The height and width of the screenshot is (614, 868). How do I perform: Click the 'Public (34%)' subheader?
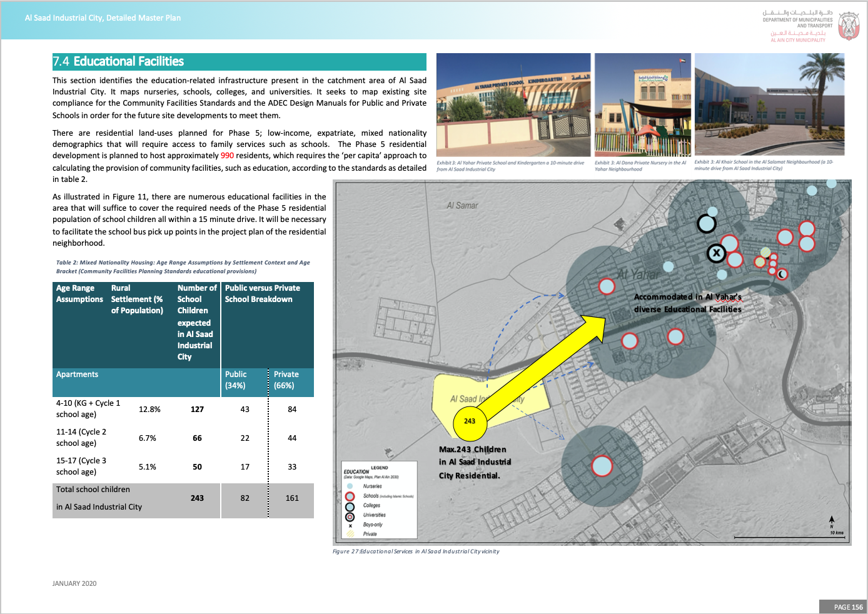[x=236, y=380]
